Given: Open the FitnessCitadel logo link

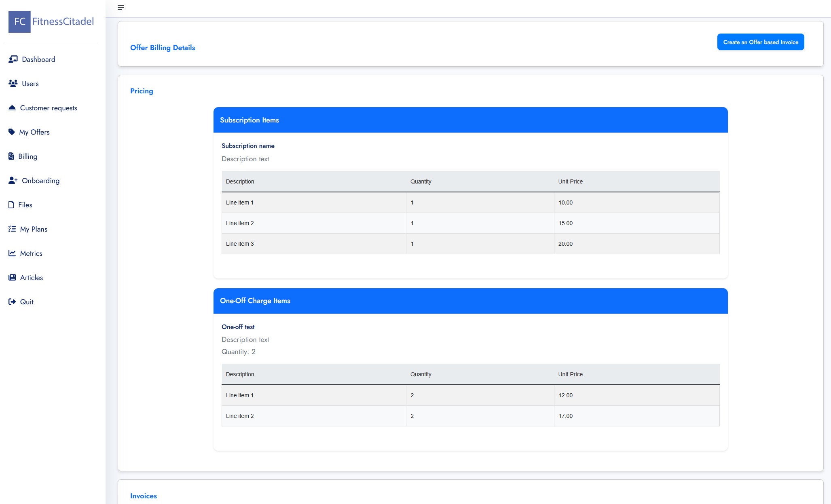Looking at the screenshot, I should click(51, 21).
